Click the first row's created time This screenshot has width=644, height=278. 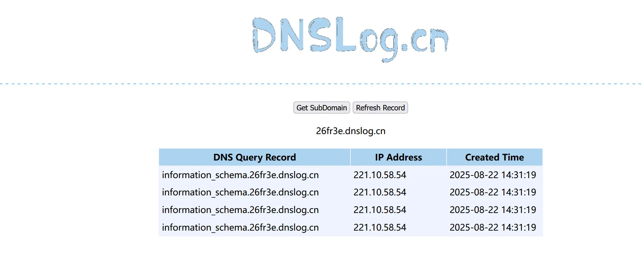pyautogui.click(x=493, y=175)
